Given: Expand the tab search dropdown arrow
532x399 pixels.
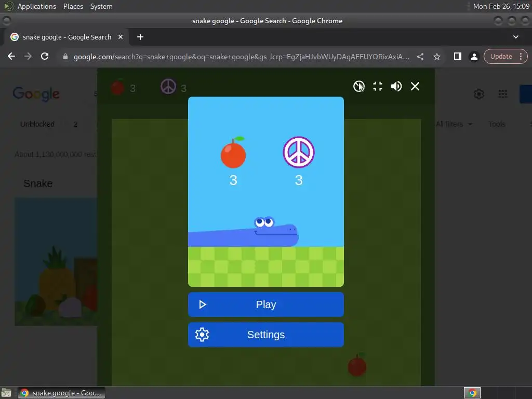Looking at the screenshot, I should point(516,37).
